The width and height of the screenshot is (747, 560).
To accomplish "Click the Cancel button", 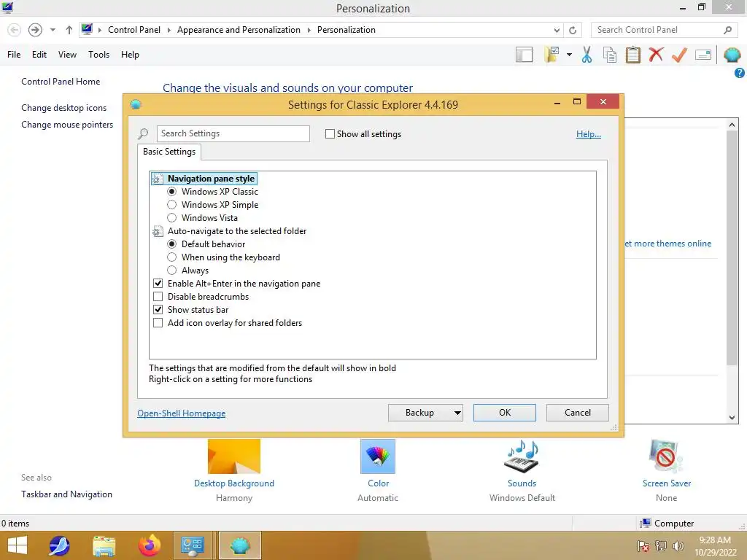I will point(578,413).
